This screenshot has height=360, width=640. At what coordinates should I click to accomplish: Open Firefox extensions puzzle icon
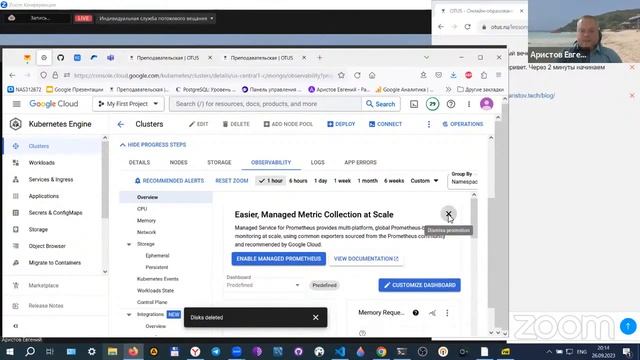(484, 75)
